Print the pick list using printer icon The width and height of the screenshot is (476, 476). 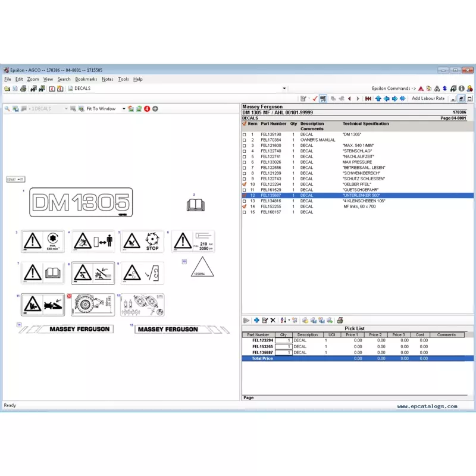pyautogui.click(x=340, y=320)
